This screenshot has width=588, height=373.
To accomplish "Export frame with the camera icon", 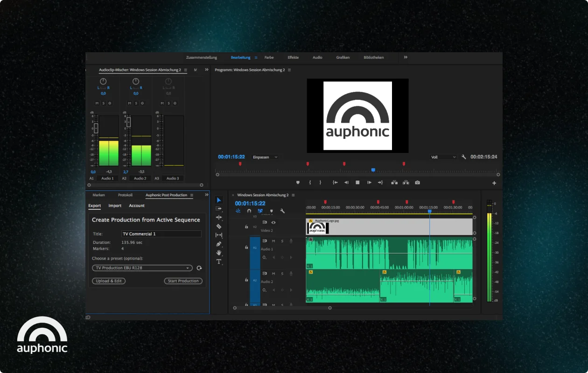I will (417, 183).
